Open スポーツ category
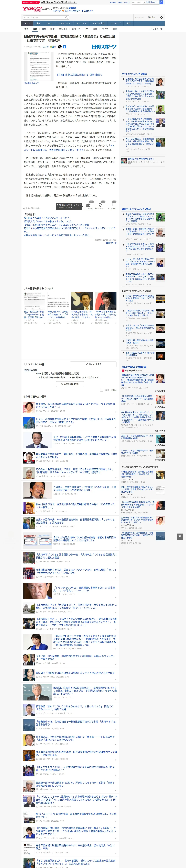Screen dimensions: 186x868 coord(76,29)
